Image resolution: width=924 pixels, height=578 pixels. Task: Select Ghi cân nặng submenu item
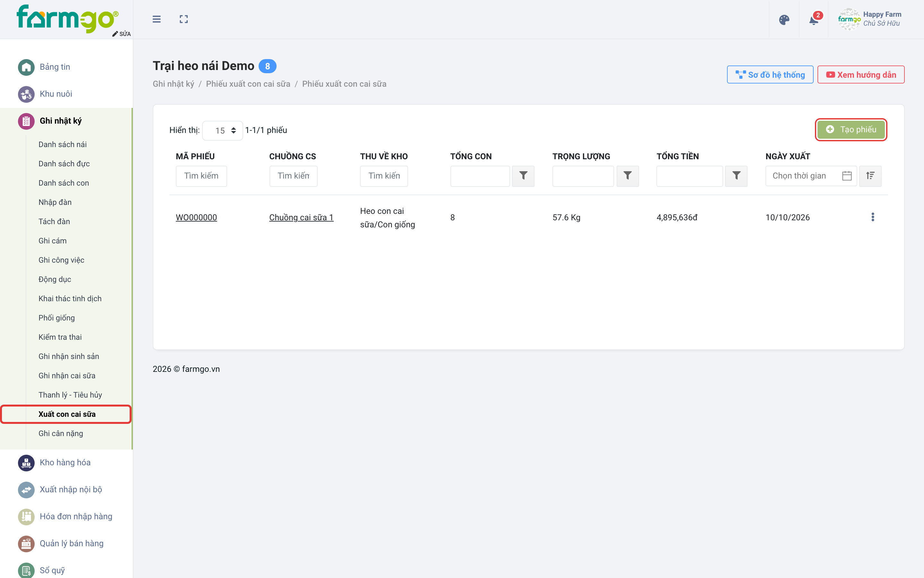[x=61, y=433]
